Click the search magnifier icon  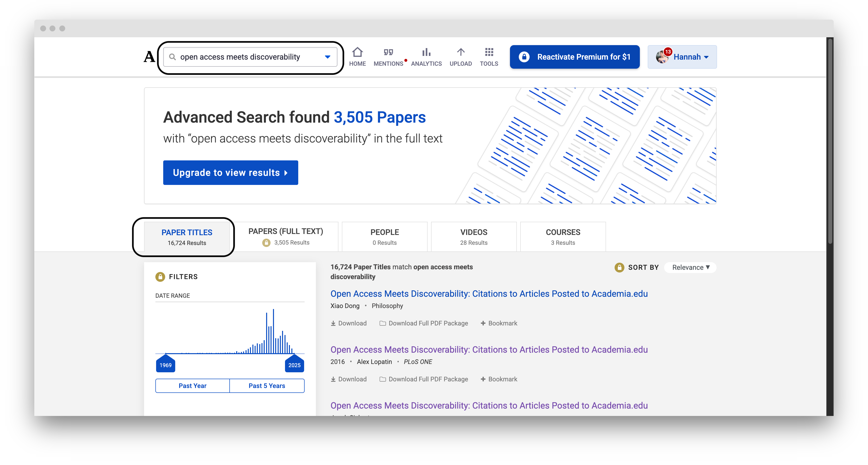click(x=172, y=57)
